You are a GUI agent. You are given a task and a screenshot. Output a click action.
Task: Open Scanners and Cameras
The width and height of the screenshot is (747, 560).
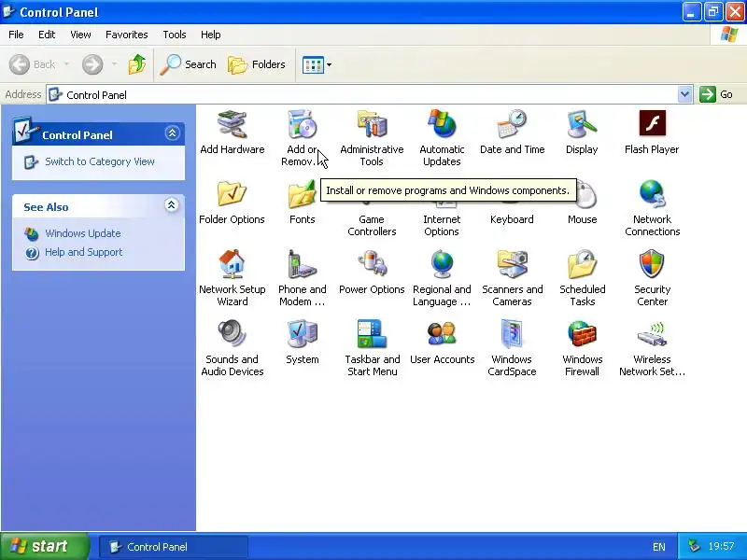[x=512, y=278]
